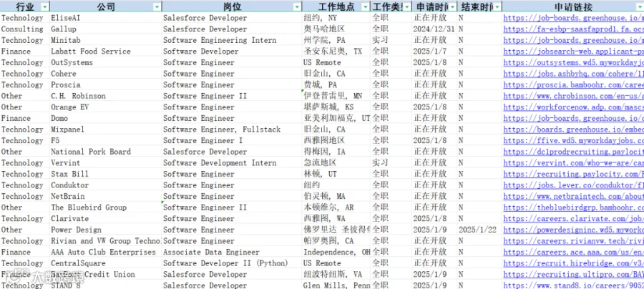Click the 堪萨斯城, KS location cell
644x289 pixels.
click(336, 107)
